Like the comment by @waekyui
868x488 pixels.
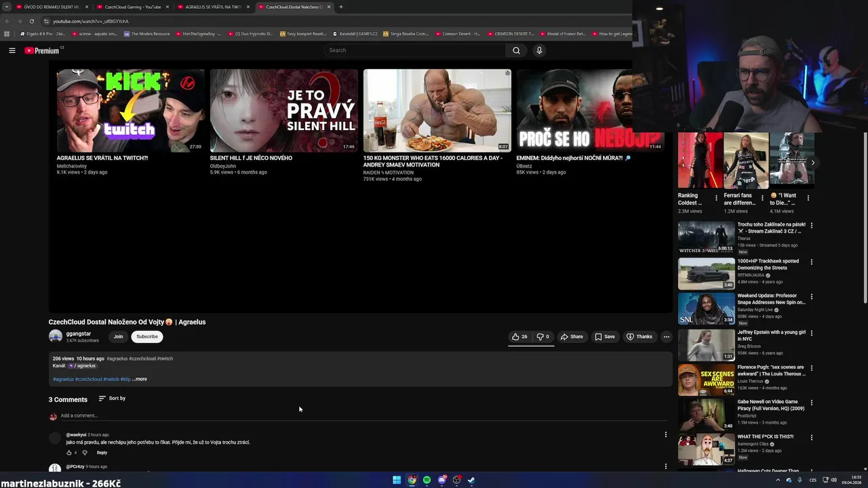point(69,453)
